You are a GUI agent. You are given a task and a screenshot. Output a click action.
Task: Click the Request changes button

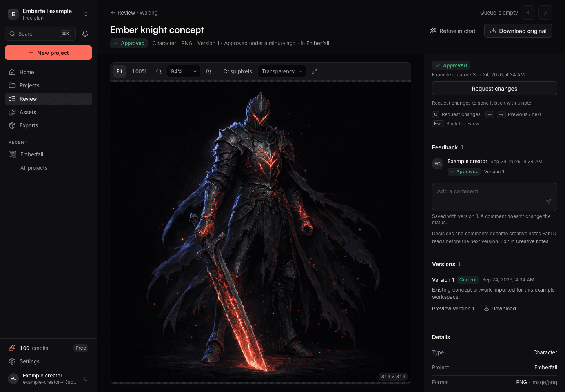[494, 88]
